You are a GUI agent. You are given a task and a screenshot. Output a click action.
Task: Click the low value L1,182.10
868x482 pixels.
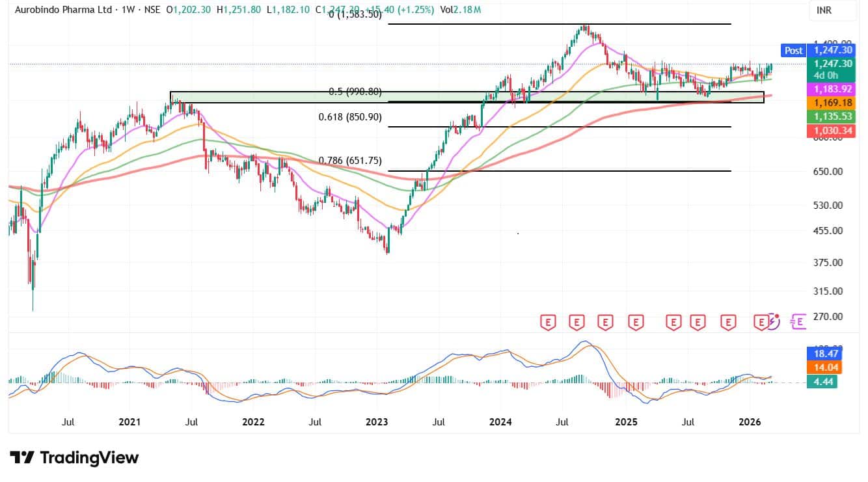click(x=288, y=11)
